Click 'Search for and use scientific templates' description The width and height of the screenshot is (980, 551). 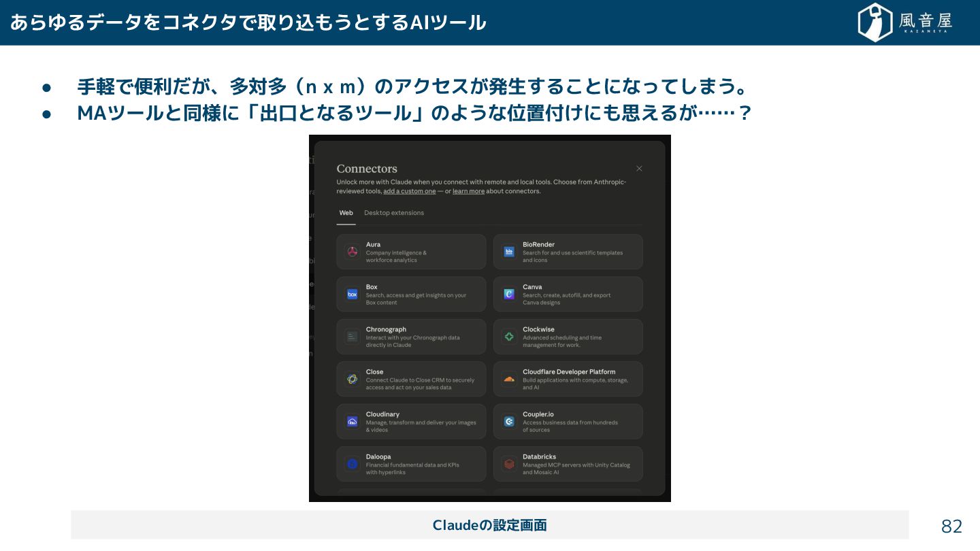point(572,256)
